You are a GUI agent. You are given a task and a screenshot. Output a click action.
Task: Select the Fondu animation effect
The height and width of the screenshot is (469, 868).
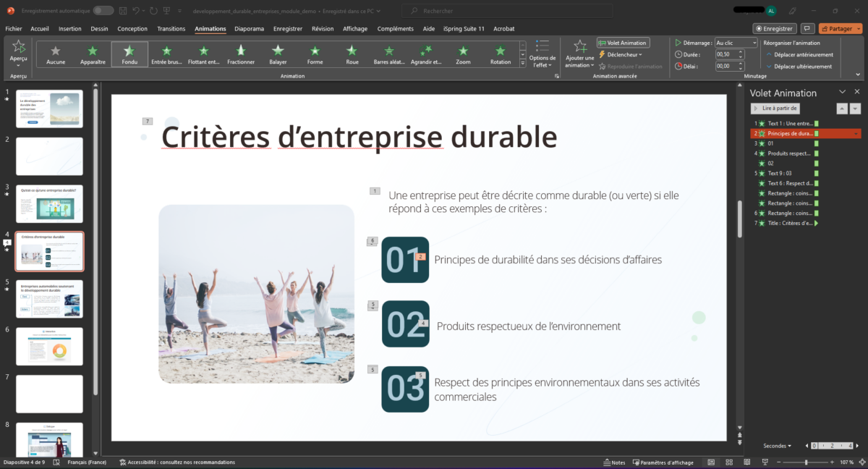click(129, 54)
